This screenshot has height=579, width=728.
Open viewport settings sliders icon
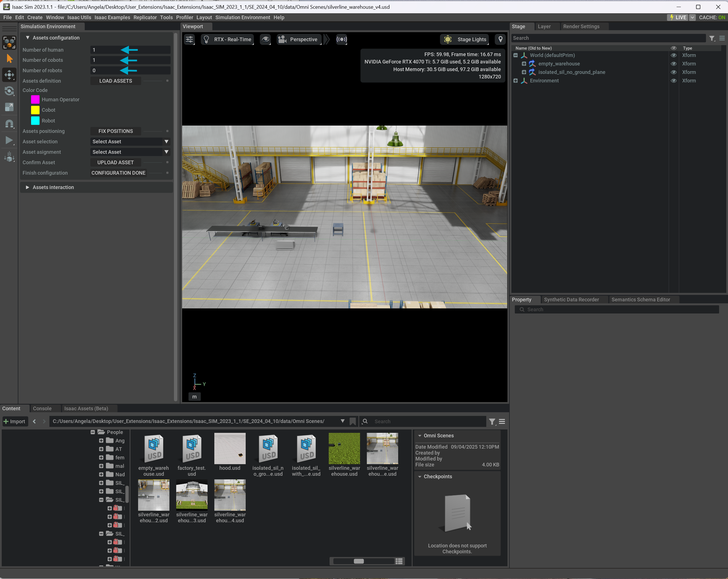pyautogui.click(x=189, y=40)
